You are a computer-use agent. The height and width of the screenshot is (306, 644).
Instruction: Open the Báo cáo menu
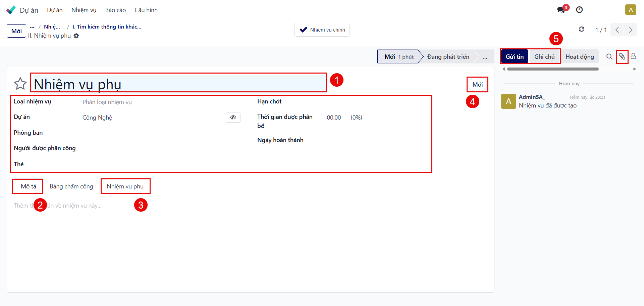pos(115,10)
